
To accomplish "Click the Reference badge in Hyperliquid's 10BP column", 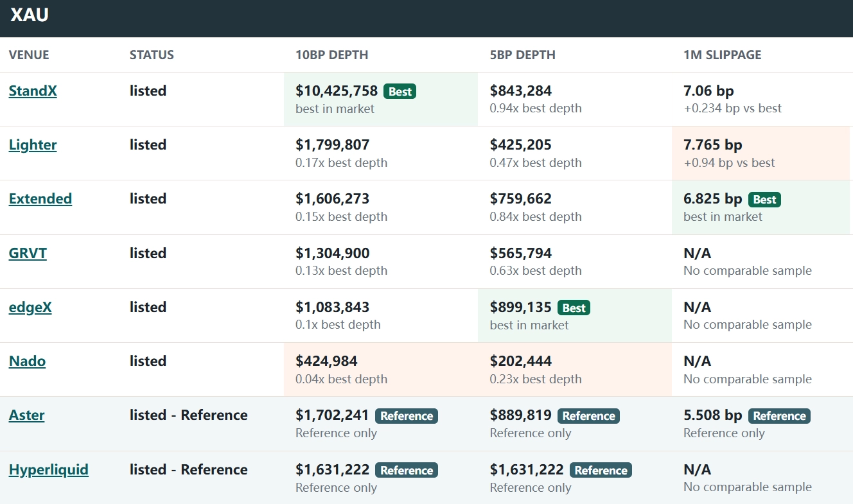I will [407, 471].
